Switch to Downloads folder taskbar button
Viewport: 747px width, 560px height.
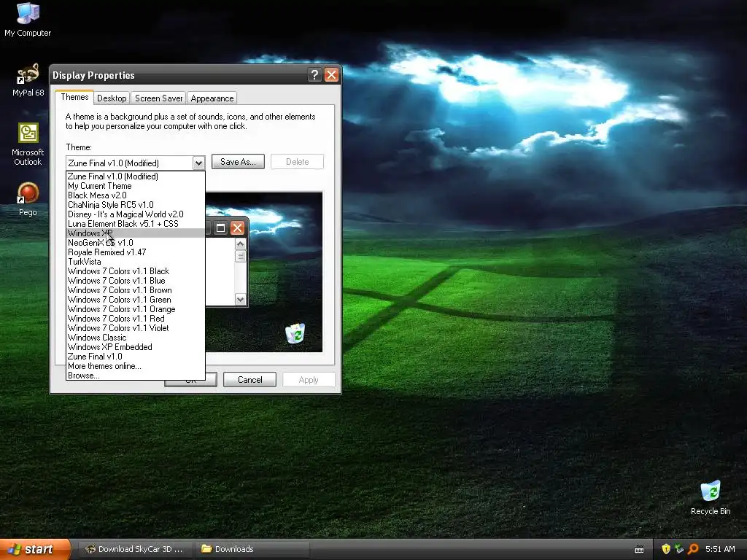[252, 549]
